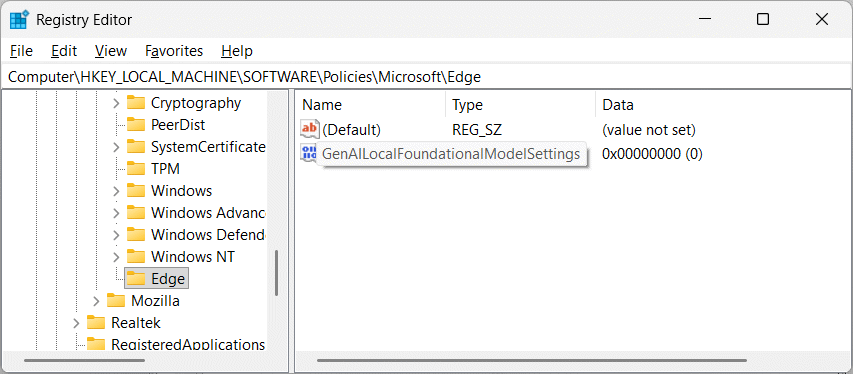This screenshot has width=853, height=374.
Task: Click the (value not set) data cell
Action: coord(649,130)
